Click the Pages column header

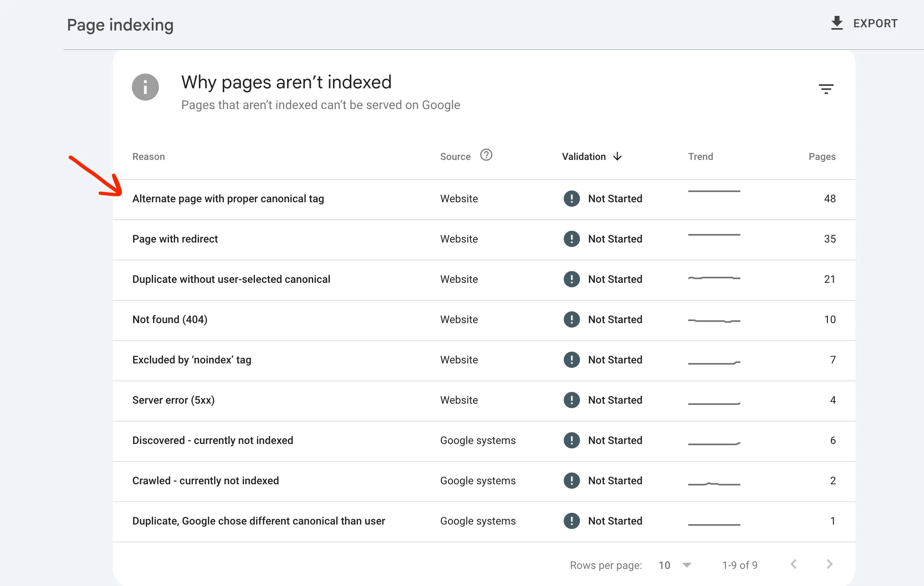[x=822, y=157]
